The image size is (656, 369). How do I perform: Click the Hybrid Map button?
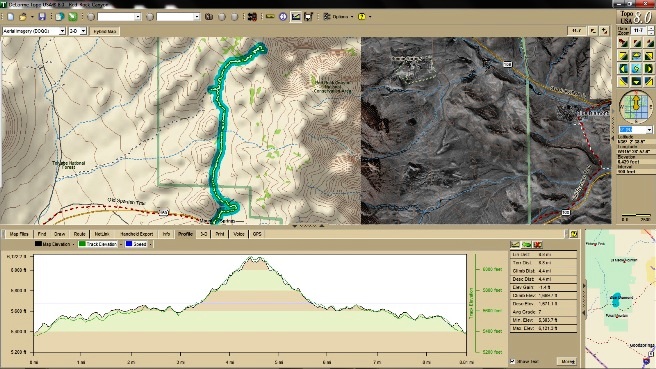pos(105,31)
